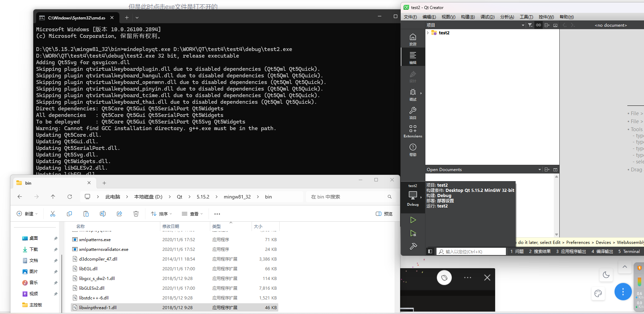Viewport: 644px width, 314px height.
Task: Switch to Edit (编辑) mode in Qt Creator
Action: click(x=413, y=58)
